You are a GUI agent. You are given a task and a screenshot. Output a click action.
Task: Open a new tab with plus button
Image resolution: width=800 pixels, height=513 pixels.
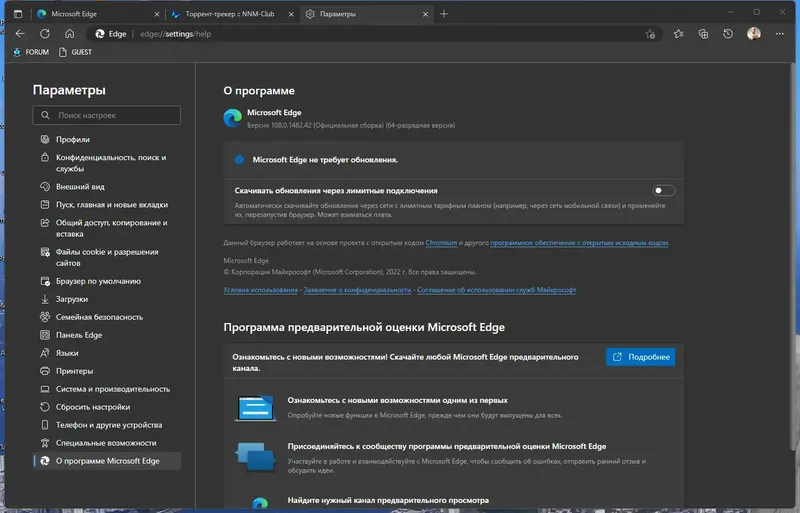[444, 14]
